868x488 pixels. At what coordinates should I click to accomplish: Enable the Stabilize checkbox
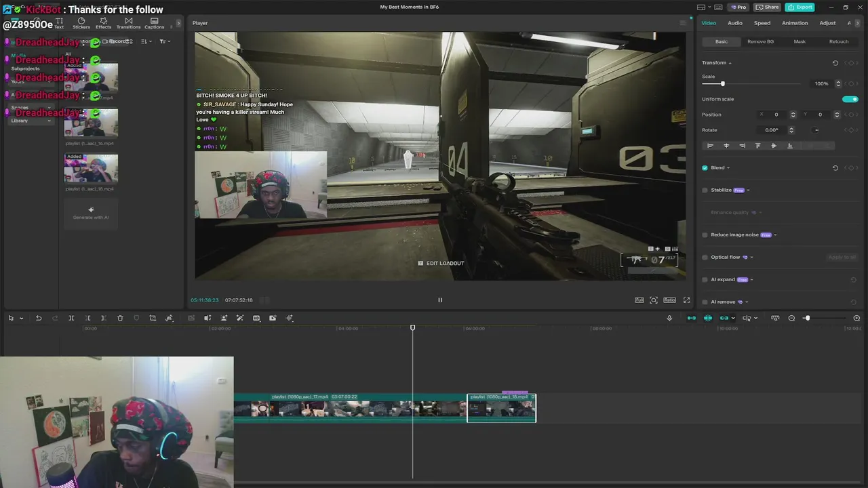(705, 190)
